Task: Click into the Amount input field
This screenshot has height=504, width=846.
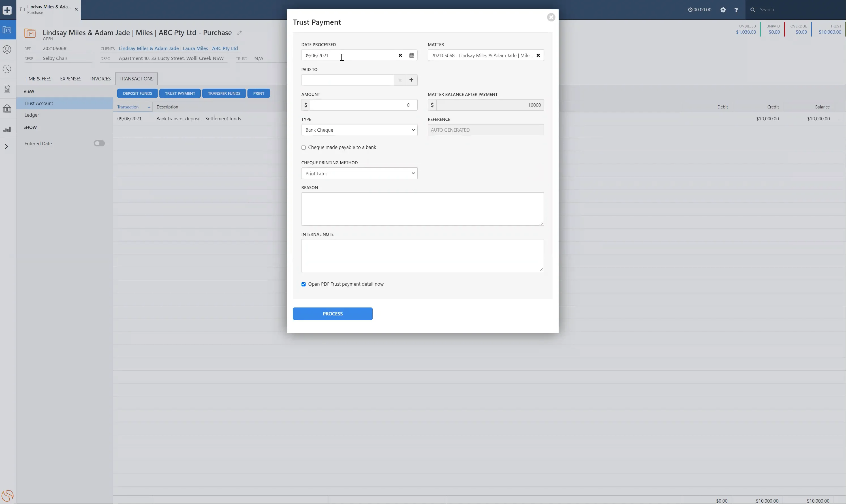Action: click(363, 105)
